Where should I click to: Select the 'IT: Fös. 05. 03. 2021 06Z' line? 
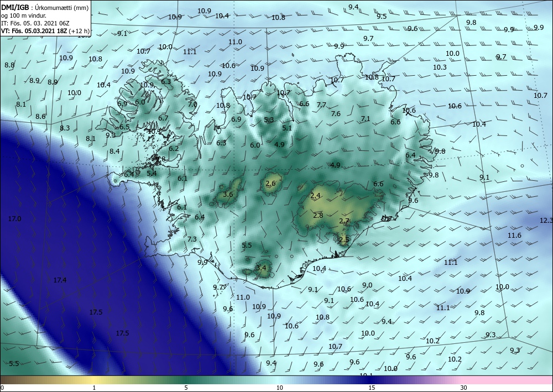[35, 23]
